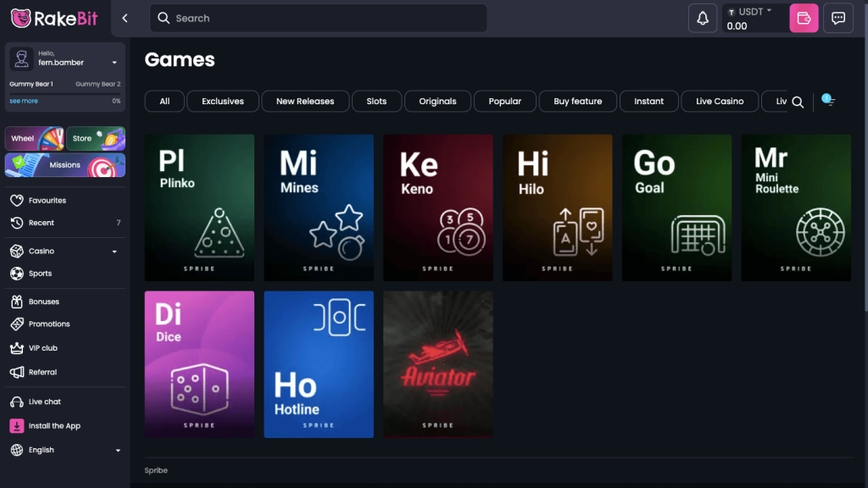
Task: Open the Missions banner button
Action: point(65,165)
